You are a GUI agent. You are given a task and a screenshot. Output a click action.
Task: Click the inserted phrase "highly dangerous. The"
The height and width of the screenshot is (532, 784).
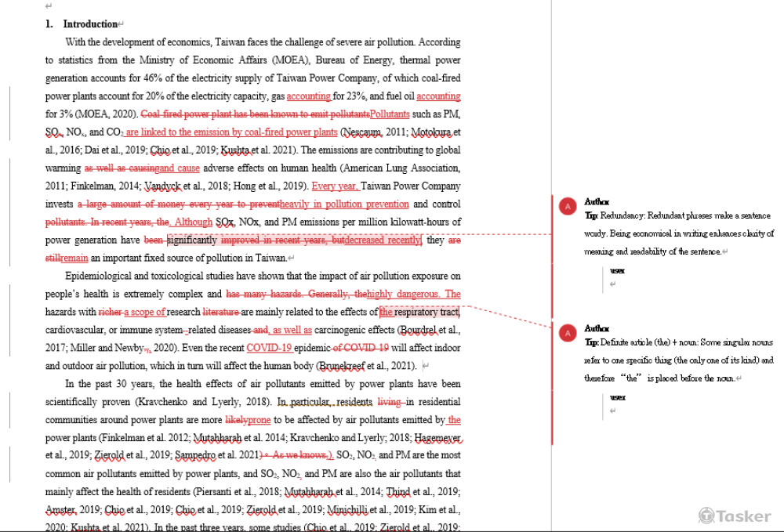pos(413,295)
